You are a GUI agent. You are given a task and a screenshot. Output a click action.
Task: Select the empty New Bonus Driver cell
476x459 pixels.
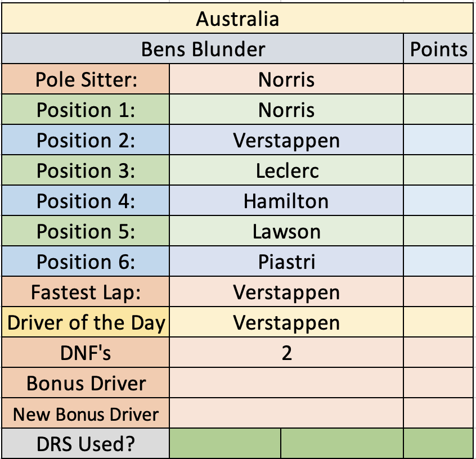[286, 413]
